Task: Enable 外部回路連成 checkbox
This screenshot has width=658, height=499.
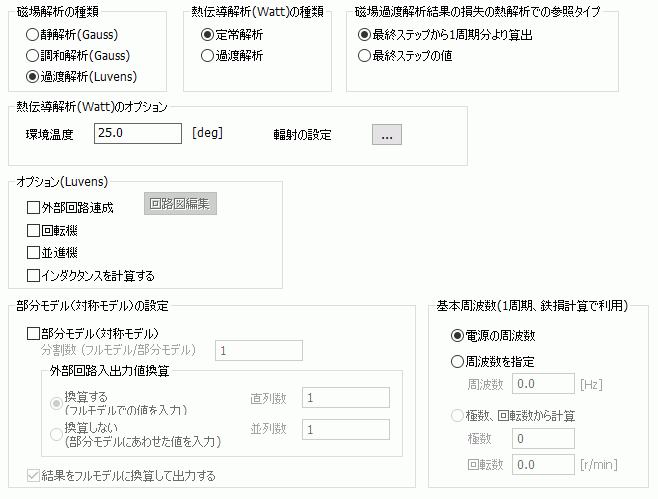Action: (34, 208)
